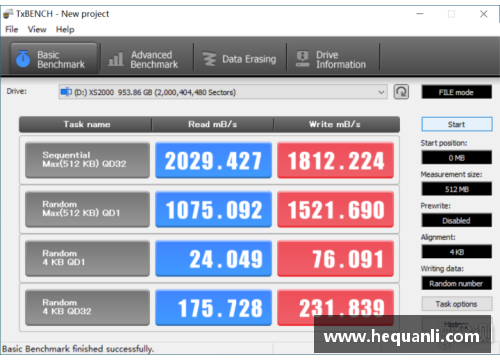
Task: Click the TxBENCH app icon in title bar
Action: coord(8,14)
